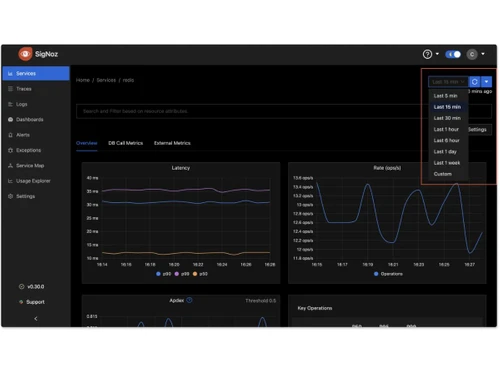
Task: Open the time range select box
Action: 448,82
